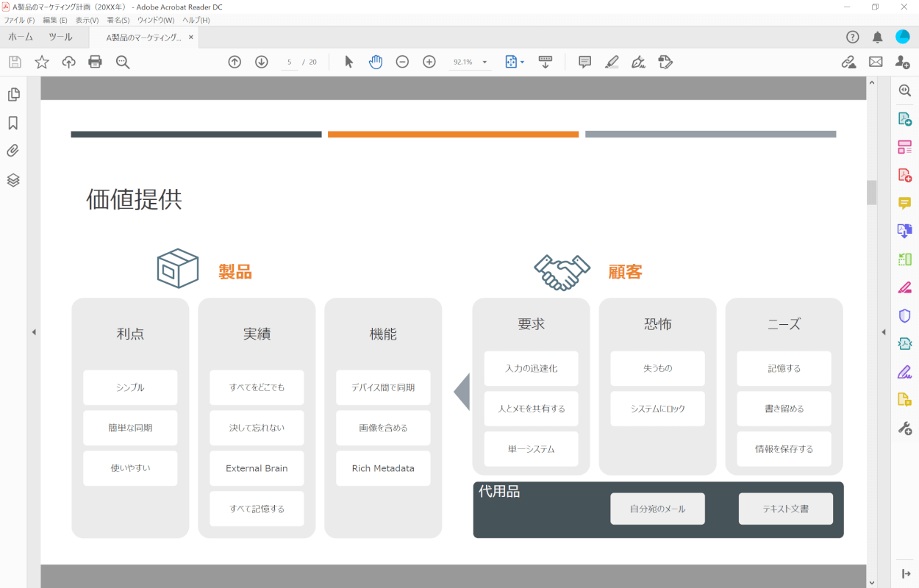Viewport: 919px width, 588px height.
Task: Click the page number input field
Action: pos(290,62)
